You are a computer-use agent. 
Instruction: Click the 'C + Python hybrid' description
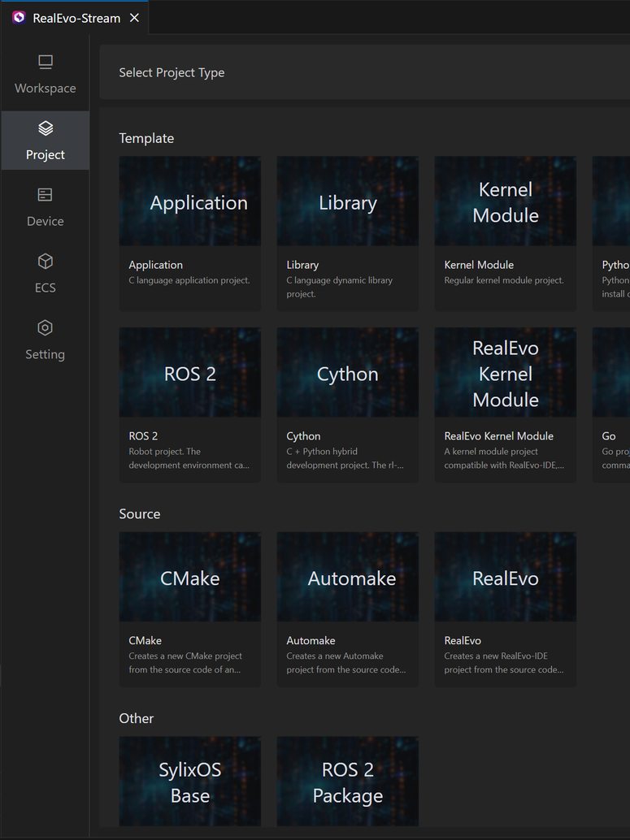[322, 452]
